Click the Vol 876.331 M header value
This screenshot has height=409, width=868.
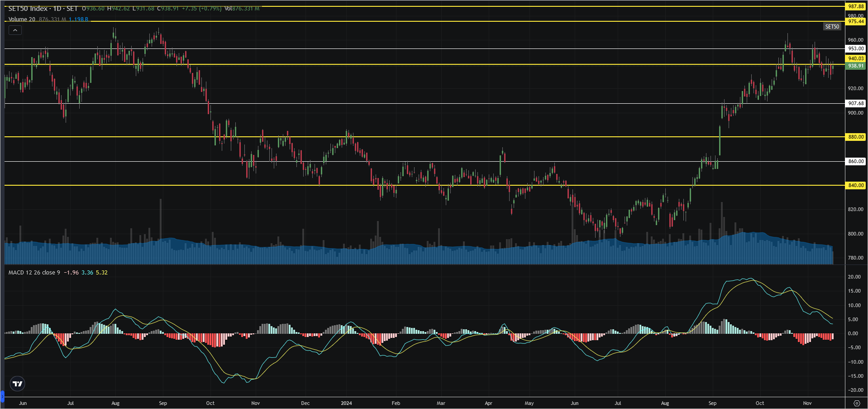pos(242,9)
